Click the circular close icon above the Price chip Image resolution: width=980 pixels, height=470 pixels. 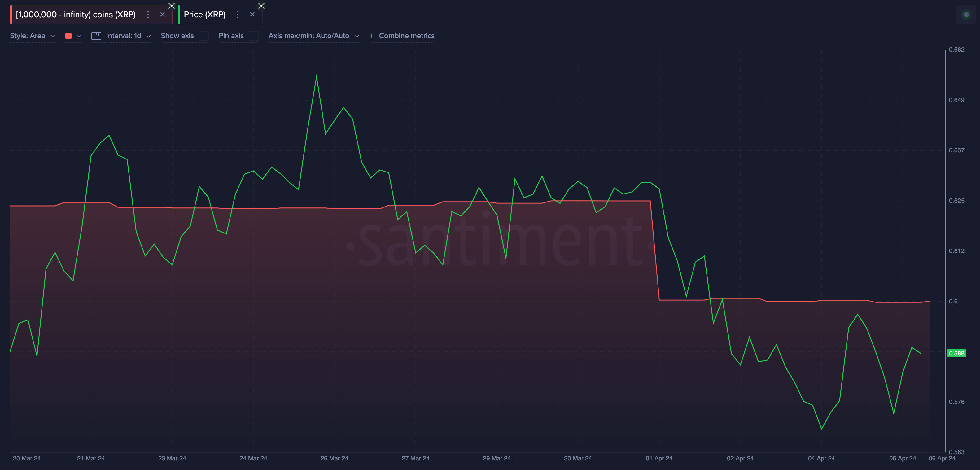click(261, 6)
